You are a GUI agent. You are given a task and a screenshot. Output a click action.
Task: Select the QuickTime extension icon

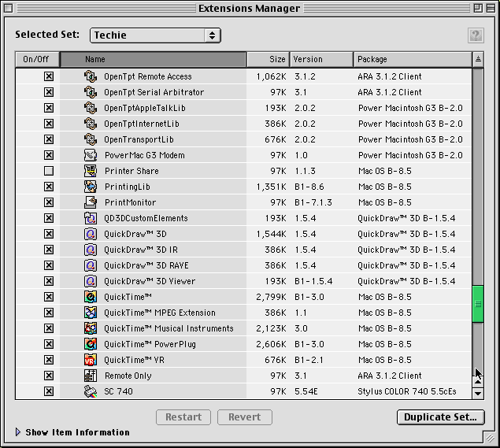coord(91,297)
